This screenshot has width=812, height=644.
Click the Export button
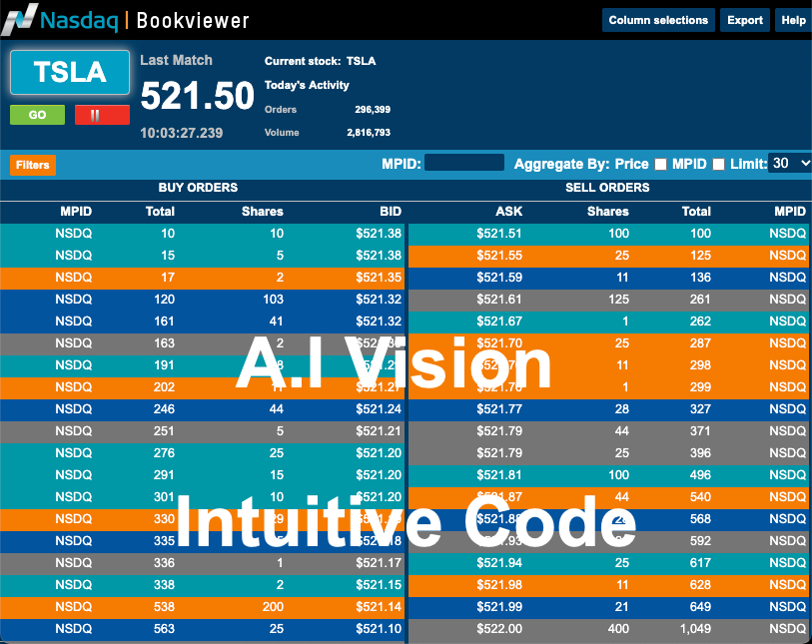(x=745, y=20)
